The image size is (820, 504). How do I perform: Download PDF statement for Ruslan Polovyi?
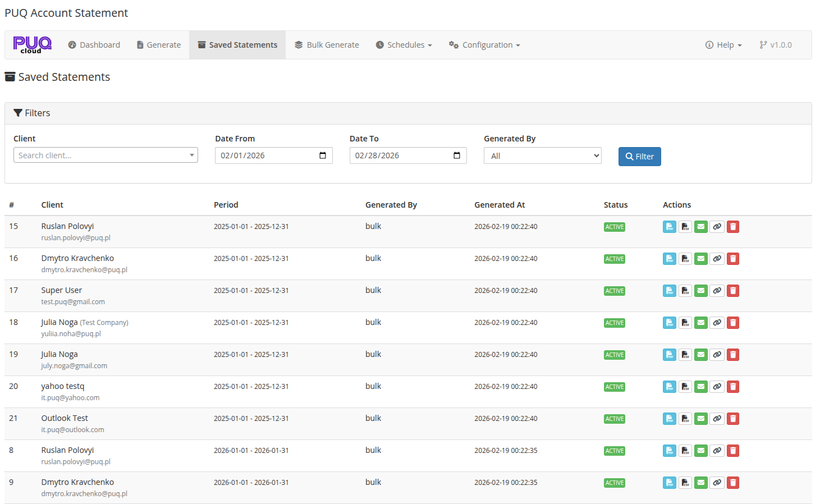[x=669, y=226]
